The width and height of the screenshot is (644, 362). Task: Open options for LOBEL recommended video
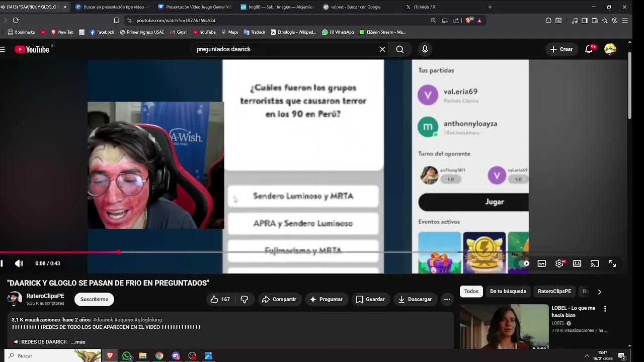[605, 309]
